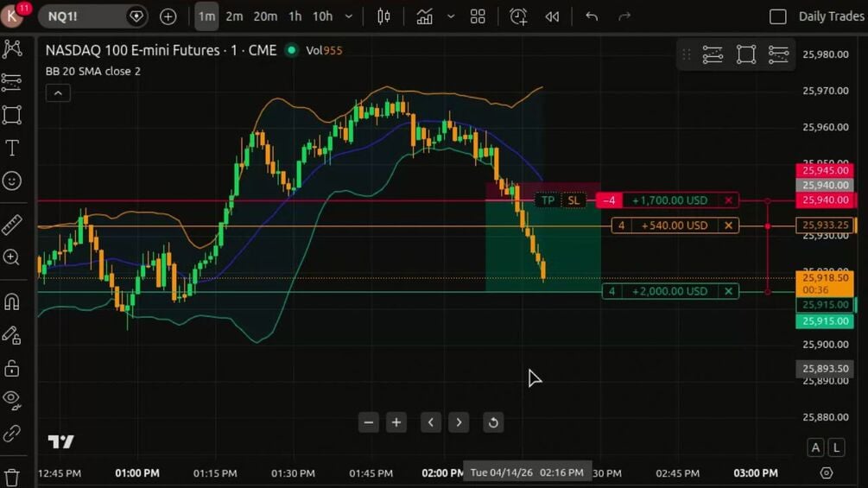Image resolution: width=868 pixels, height=488 pixels.
Task: Select the rectangle shape tool in sidebar
Action: click(x=12, y=115)
